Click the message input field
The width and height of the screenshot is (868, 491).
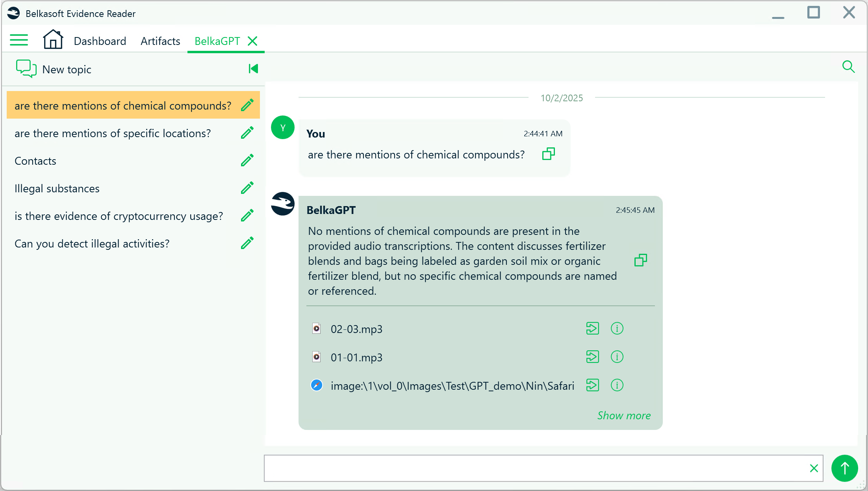point(532,468)
